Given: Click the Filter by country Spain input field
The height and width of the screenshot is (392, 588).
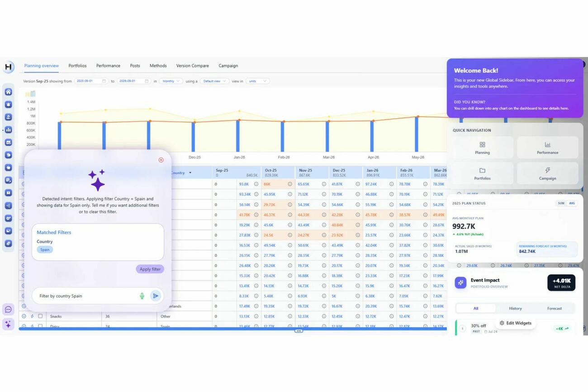Looking at the screenshot, I should coord(86,296).
